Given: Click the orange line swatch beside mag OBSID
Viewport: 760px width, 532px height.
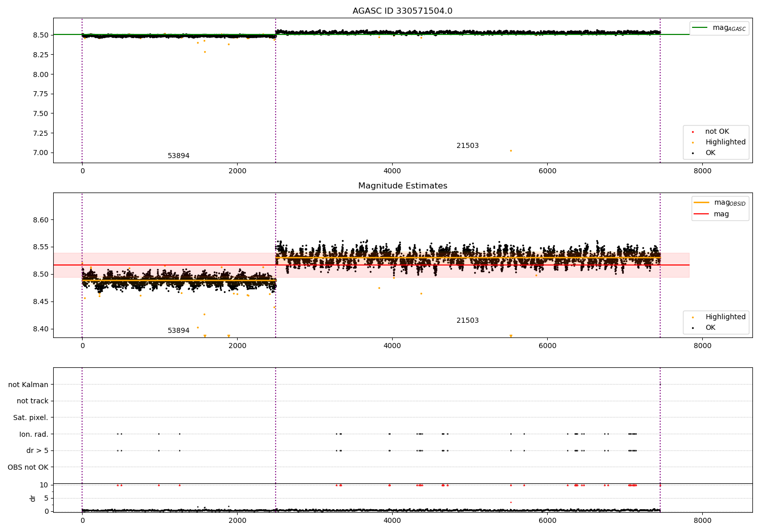Looking at the screenshot, I should [x=702, y=203].
